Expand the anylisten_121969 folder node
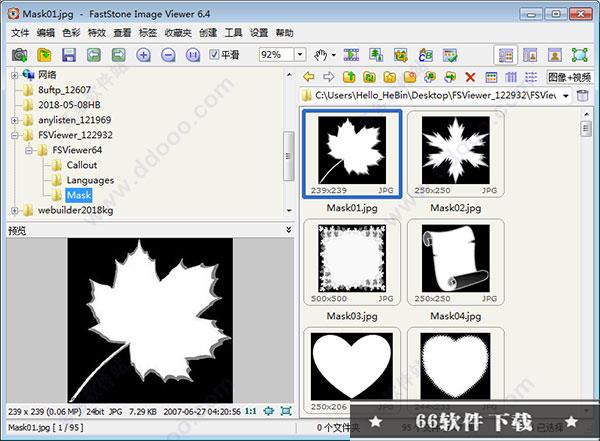Image resolution: width=600 pixels, height=441 pixels. [15, 120]
